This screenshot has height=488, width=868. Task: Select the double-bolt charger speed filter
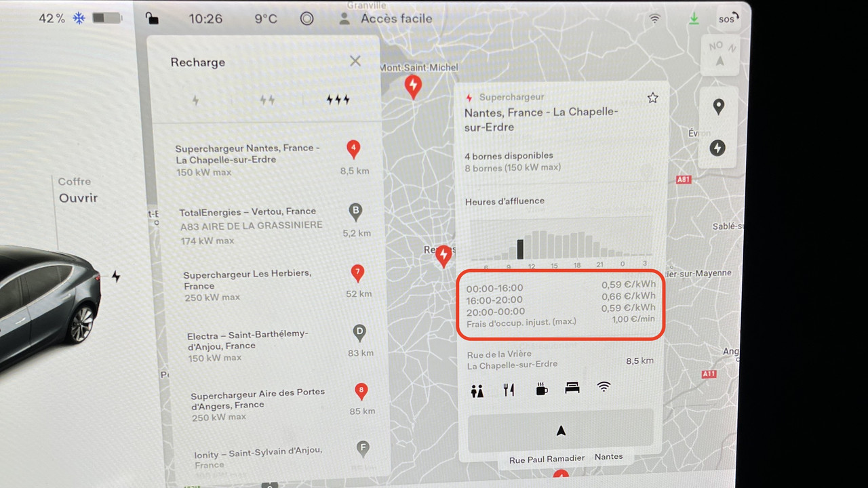pyautogui.click(x=267, y=100)
